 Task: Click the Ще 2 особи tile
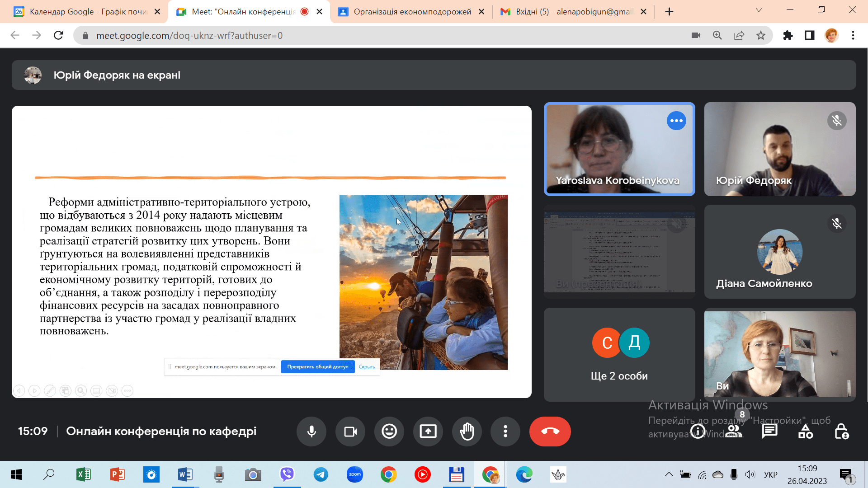(619, 355)
